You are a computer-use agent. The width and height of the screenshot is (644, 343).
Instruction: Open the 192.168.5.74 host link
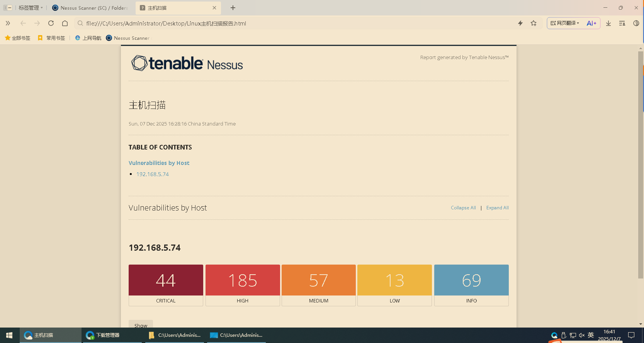pos(153,174)
